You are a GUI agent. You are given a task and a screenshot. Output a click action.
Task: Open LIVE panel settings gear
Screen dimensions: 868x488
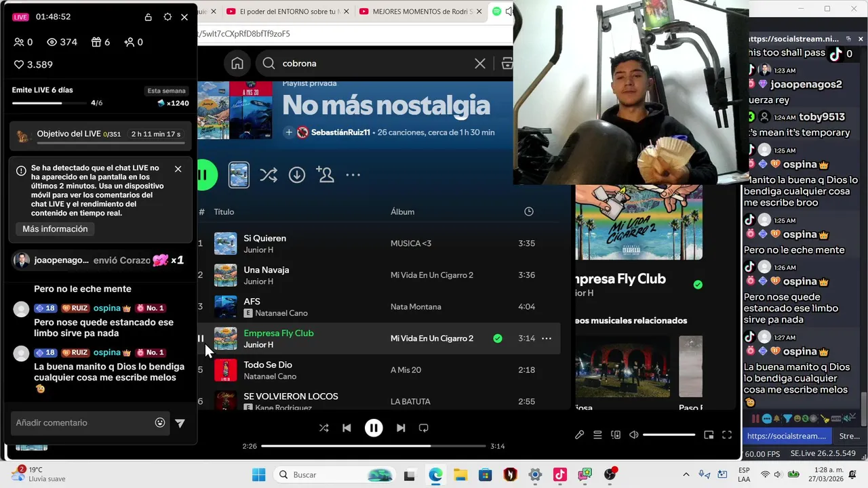(x=167, y=17)
